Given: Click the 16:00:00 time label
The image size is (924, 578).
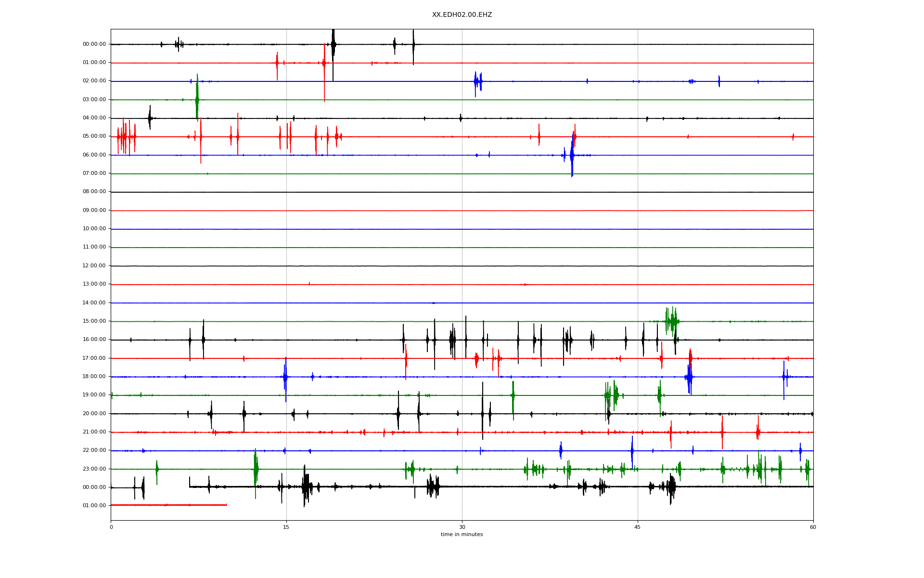Looking at the screenshot, I should (x=94, y=340).
